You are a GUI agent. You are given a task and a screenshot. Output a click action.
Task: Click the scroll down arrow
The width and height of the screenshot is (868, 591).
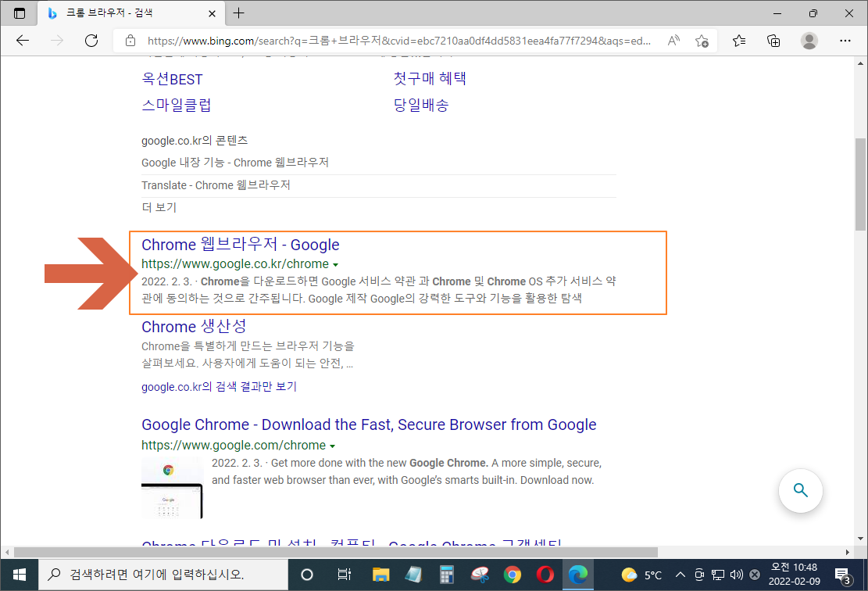(x=860, y=539)
